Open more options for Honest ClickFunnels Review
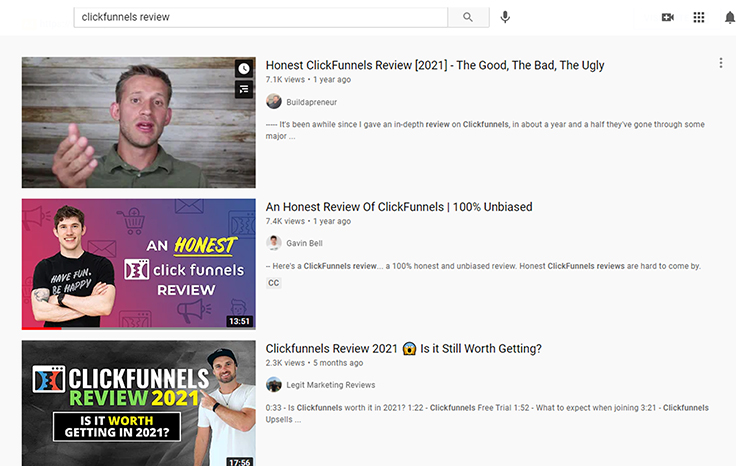The width and height of the screenshot is (750, 466). click(x=720, y=63)
